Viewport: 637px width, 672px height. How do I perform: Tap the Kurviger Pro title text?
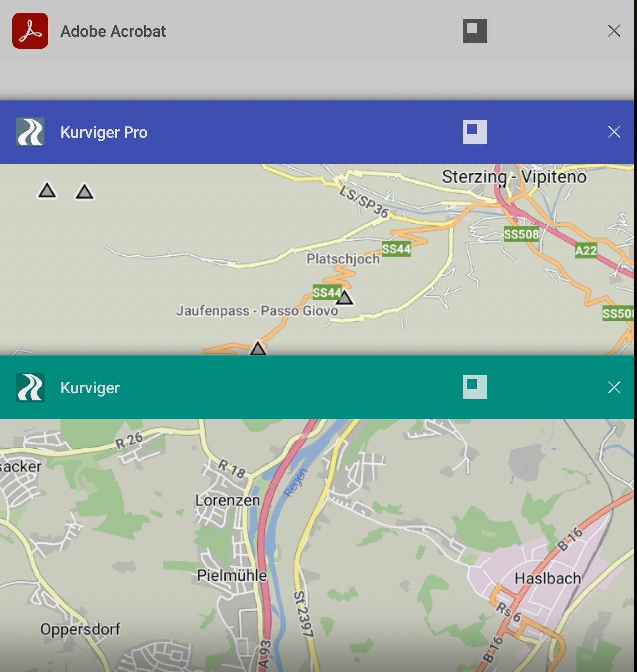[x=104, y=132]
